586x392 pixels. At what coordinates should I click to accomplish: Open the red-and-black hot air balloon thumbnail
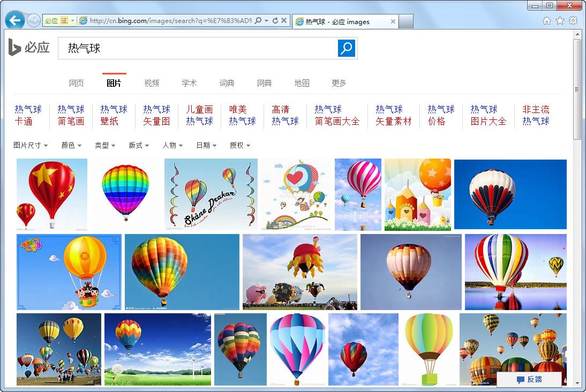(509, 194)
